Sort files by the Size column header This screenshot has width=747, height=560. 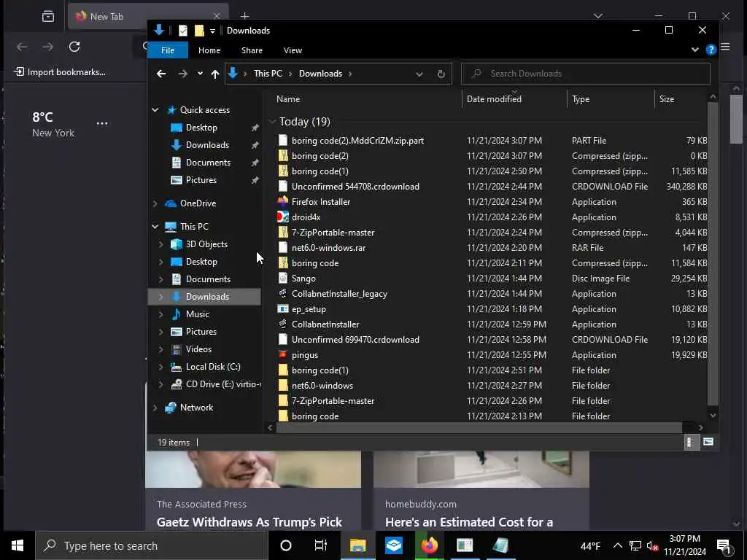pyautogui.click(x=667, y=99)
